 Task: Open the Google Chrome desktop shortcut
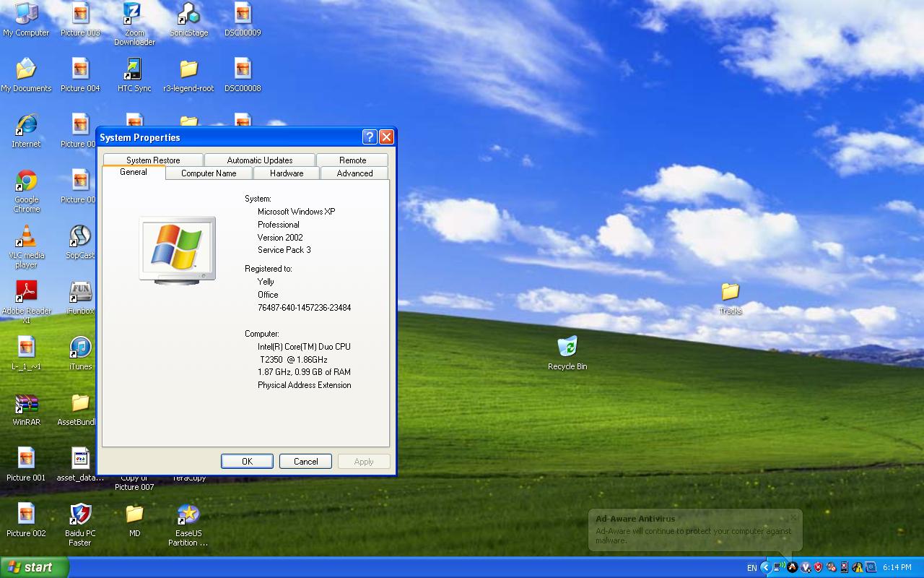pos(27,191)
